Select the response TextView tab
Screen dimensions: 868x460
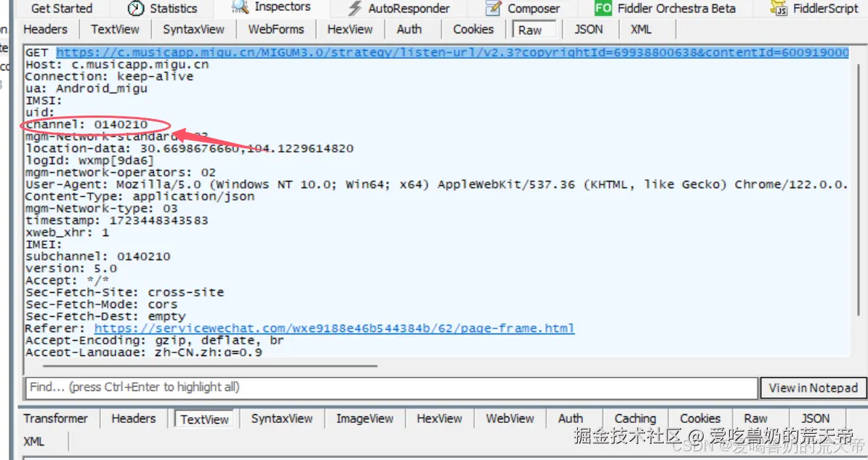point(204,419)
